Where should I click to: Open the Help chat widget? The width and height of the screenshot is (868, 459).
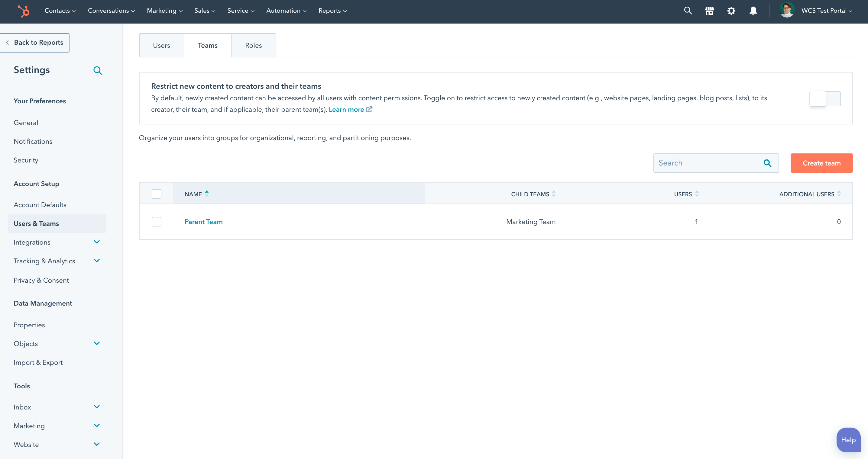[848, 440]
